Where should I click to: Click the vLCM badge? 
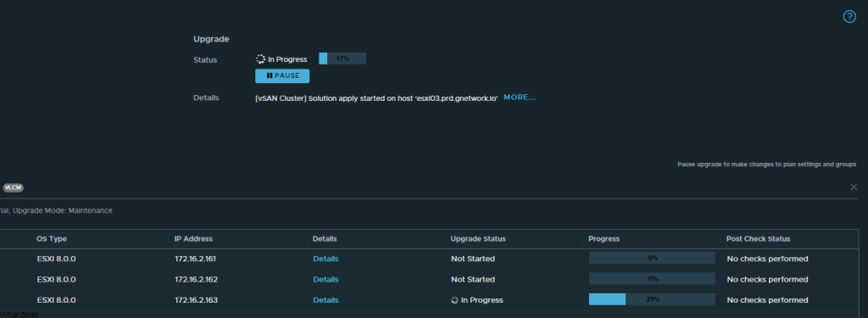(x=13, y=187)
